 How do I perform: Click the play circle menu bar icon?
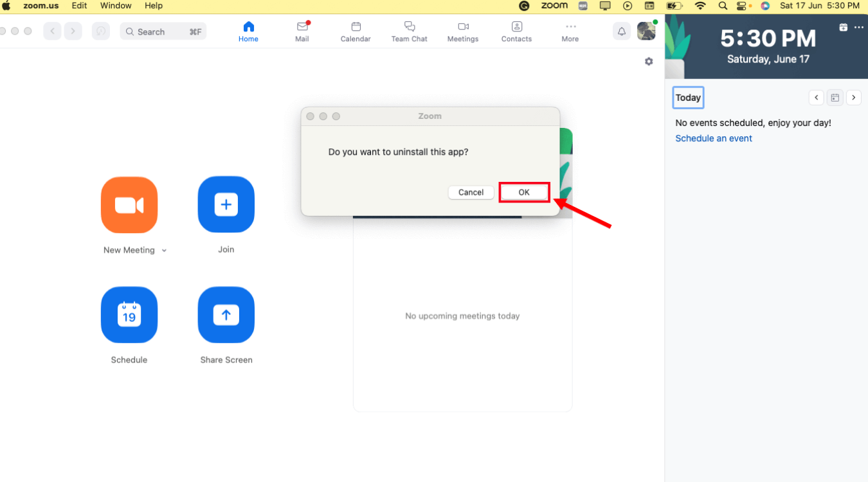[x=628, y=6]
